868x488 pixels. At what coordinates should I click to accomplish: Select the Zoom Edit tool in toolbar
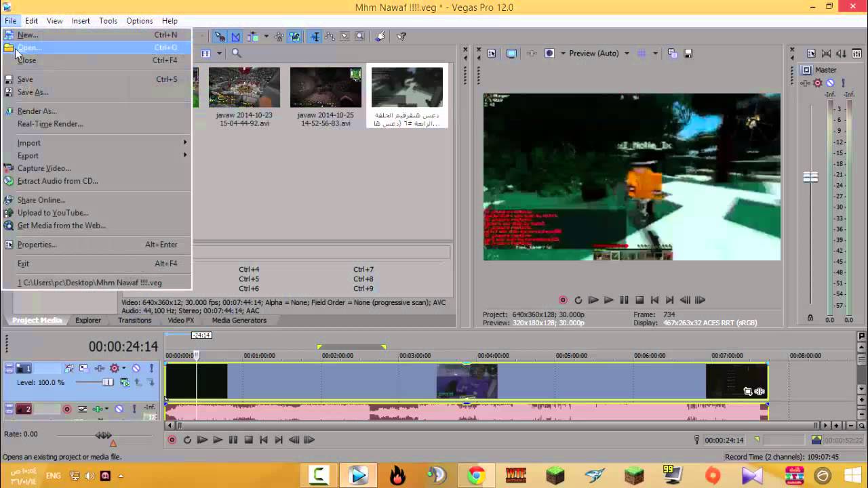[359, 37]
